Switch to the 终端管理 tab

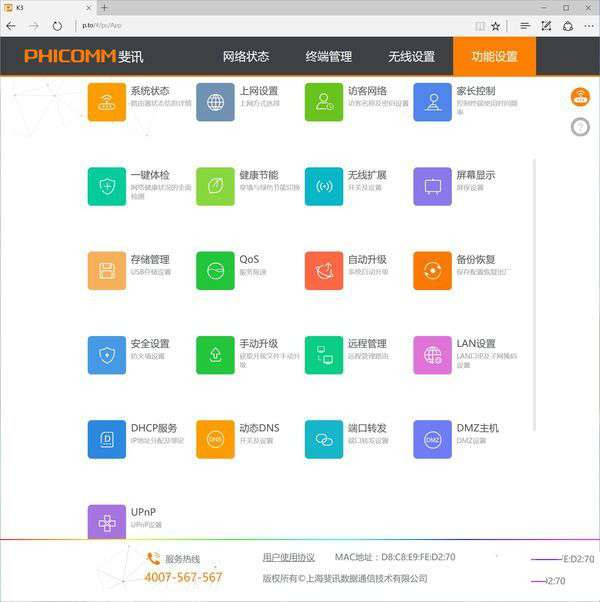(x=328, y=57)
